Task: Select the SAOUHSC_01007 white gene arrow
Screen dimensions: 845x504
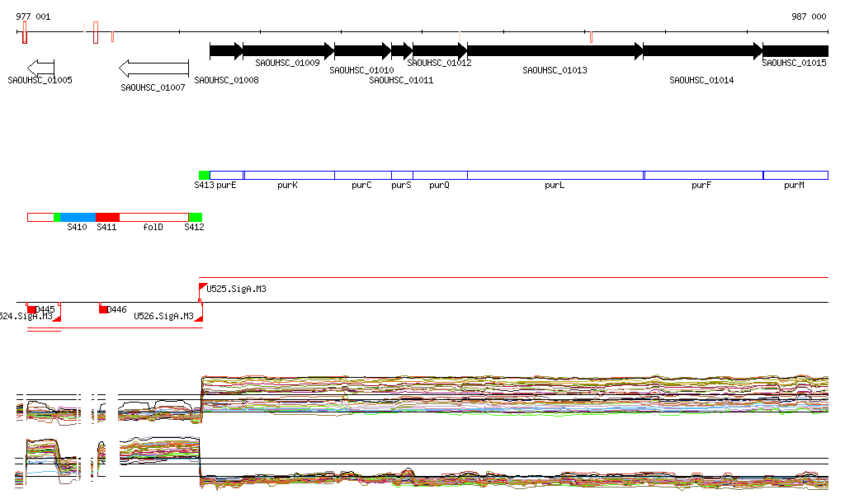Action: 153,68
